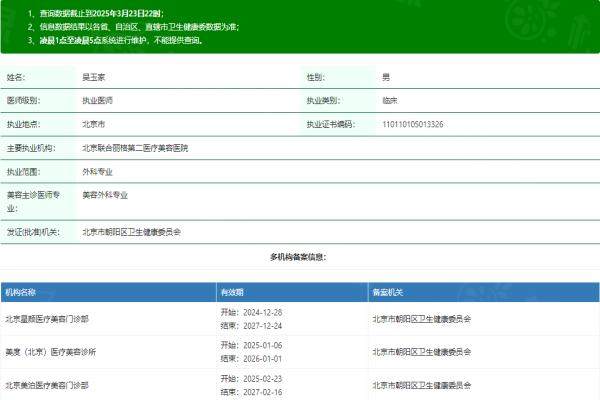Click the 执业医师 physician level value

pyautogui.click(x=99, y=100)
